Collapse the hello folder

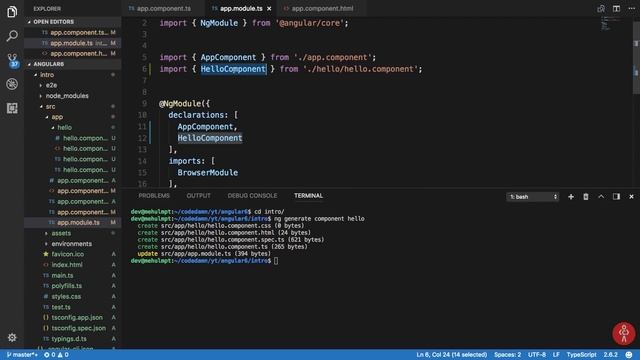[73, 128]
